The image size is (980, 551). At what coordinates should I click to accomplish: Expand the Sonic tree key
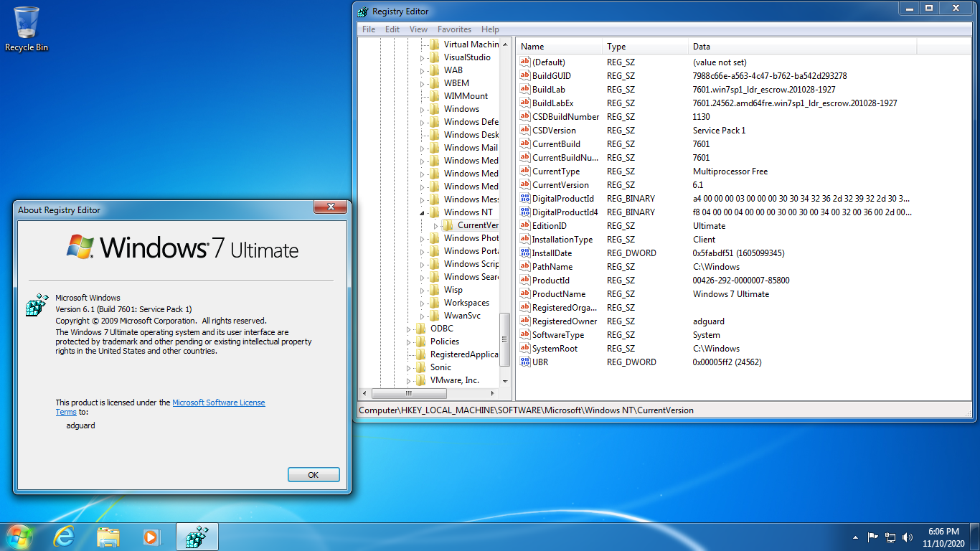[409, 367]
